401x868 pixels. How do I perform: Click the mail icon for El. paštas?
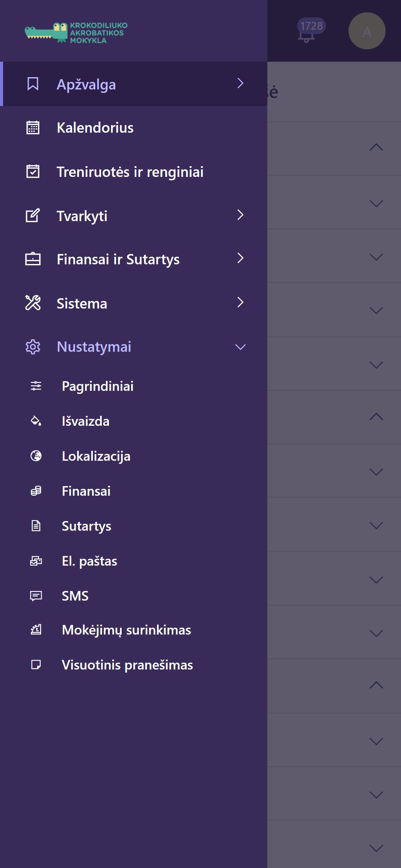tap(36, 561)
